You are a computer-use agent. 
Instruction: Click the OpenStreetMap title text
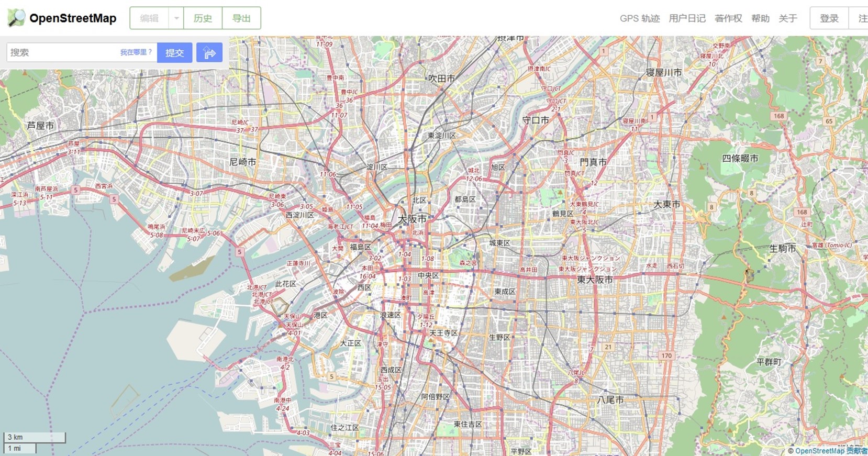click(73, 18)
